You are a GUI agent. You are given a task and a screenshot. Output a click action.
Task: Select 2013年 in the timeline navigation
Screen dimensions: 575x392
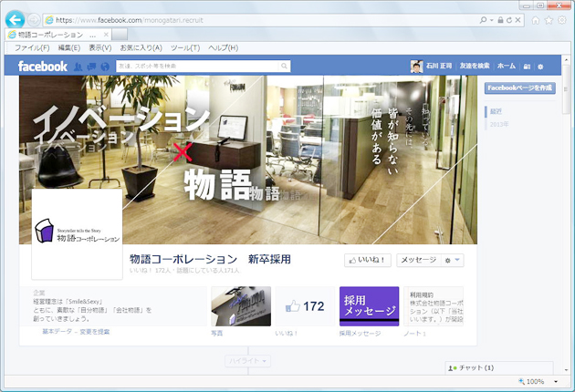pyautogui.click(x=499, y=124)
